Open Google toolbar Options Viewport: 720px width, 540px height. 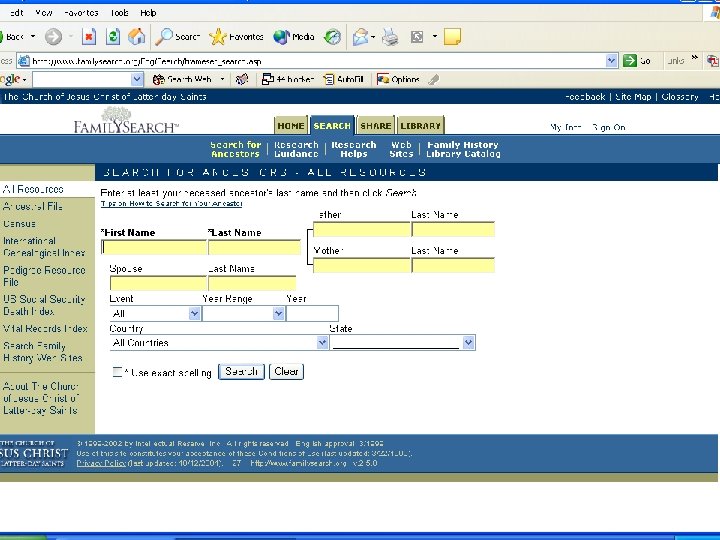pos(398,79)
